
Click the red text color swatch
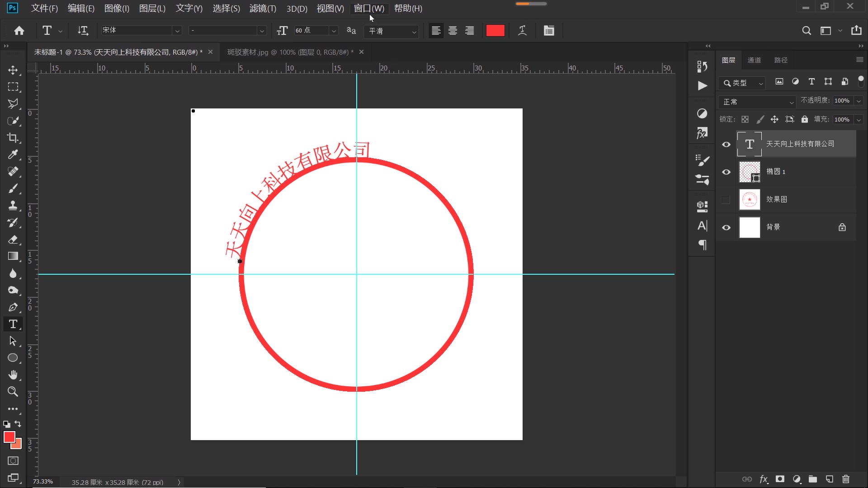coord(495,30)
